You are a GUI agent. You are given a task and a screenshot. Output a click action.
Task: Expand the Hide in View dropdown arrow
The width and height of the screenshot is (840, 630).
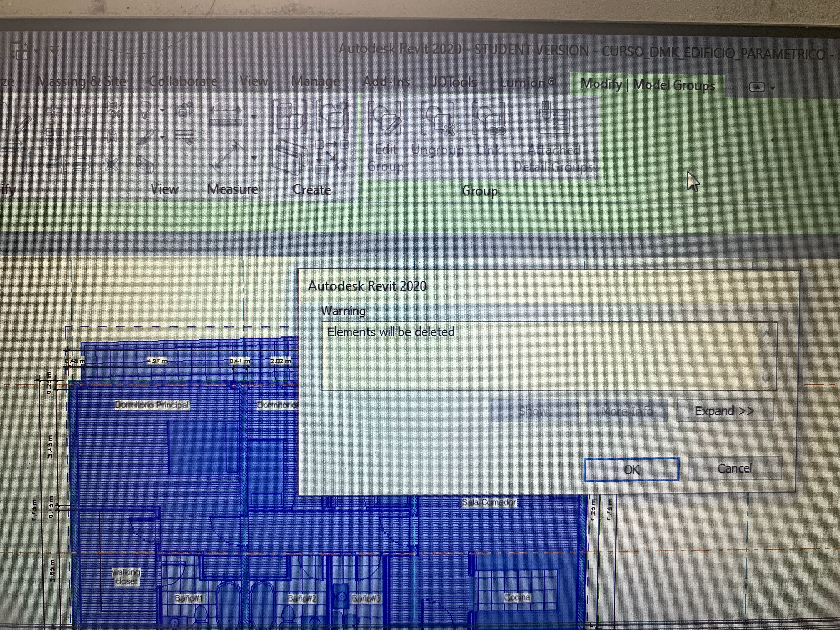point(162,110)
